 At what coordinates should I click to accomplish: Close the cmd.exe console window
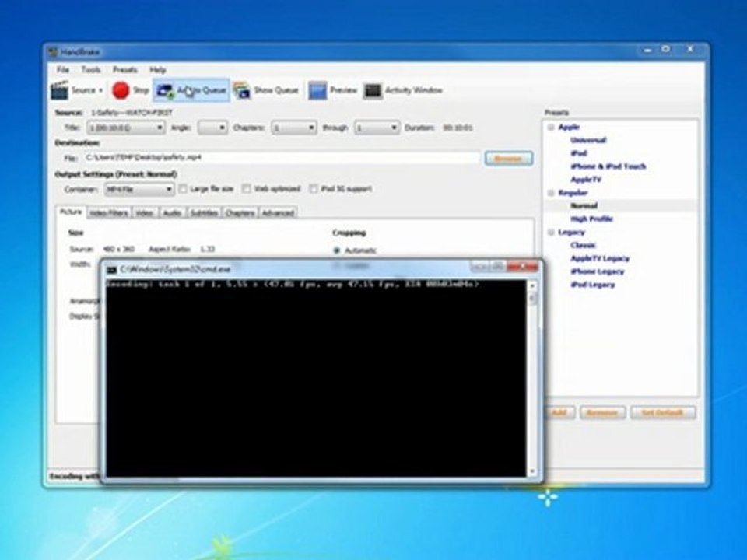[523, 266]
